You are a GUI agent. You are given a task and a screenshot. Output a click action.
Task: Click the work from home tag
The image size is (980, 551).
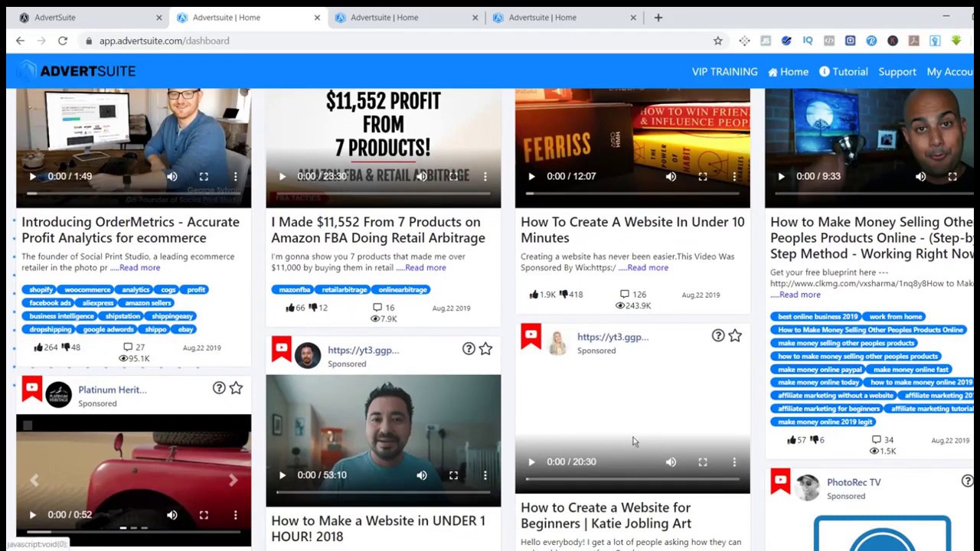(895, 317)
